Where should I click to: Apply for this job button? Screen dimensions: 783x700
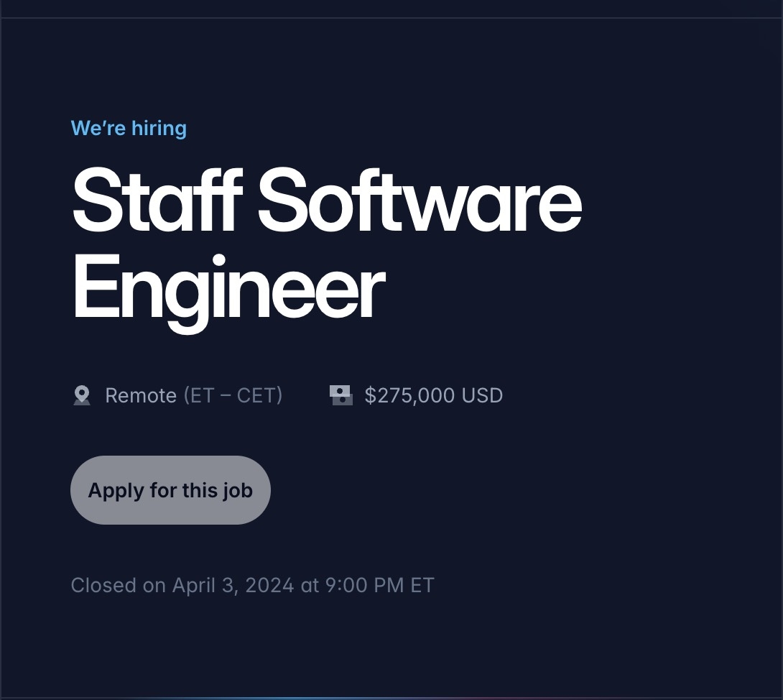[170, 490]
